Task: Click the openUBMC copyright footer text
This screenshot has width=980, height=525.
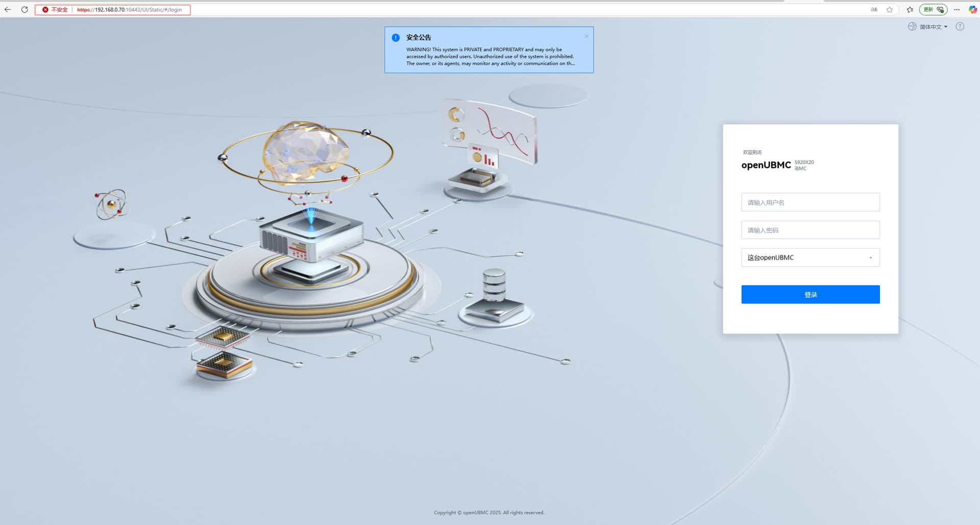Action: [489, 512]
